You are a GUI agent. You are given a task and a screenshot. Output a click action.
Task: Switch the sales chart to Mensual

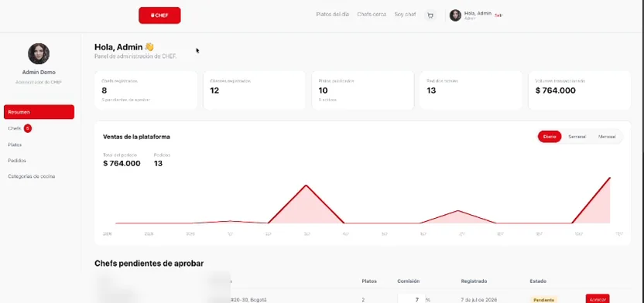point(607,137)
